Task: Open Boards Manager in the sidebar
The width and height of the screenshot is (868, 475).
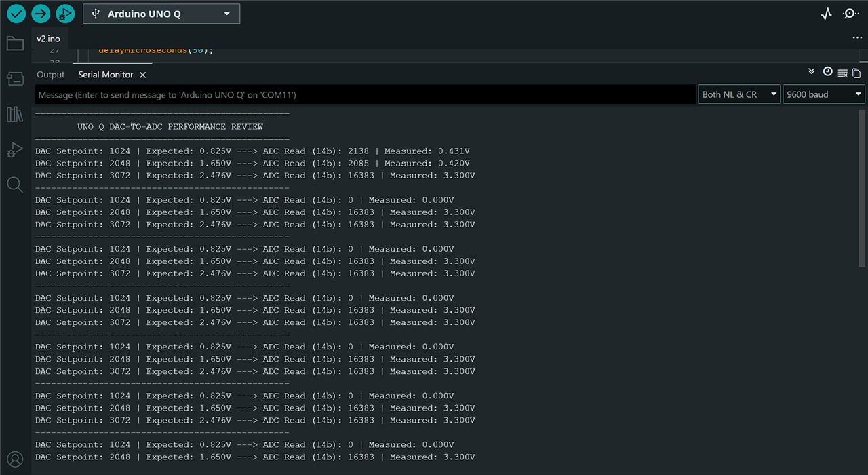Action: click(15, 79)
